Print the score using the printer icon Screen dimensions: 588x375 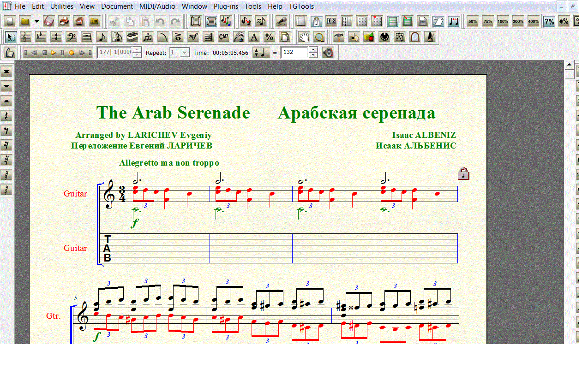64,21
